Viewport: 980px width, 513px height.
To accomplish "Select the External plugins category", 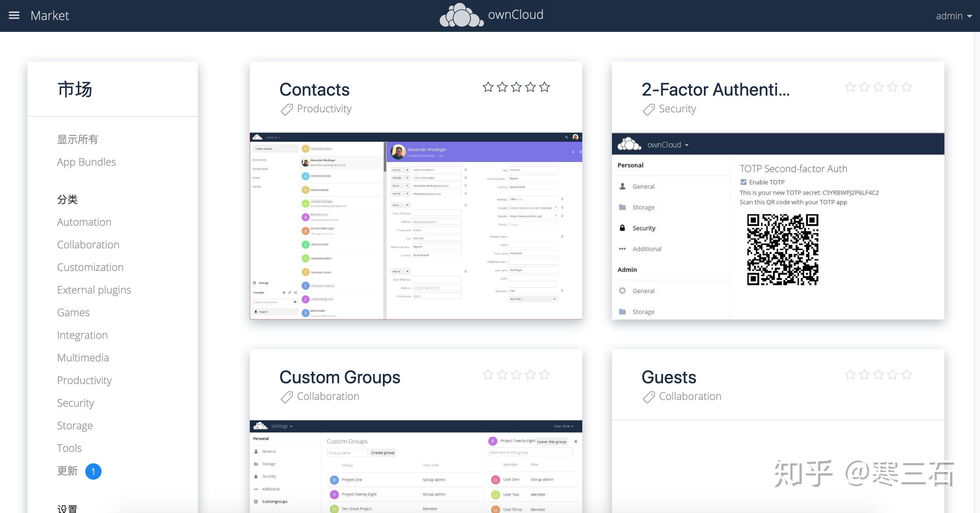I will [94, 289].
